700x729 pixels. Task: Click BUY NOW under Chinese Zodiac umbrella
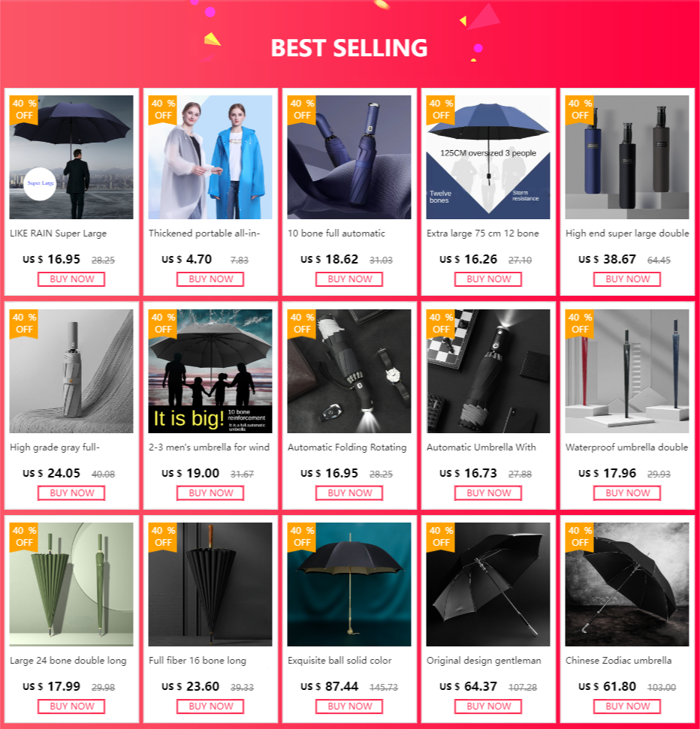627,706
